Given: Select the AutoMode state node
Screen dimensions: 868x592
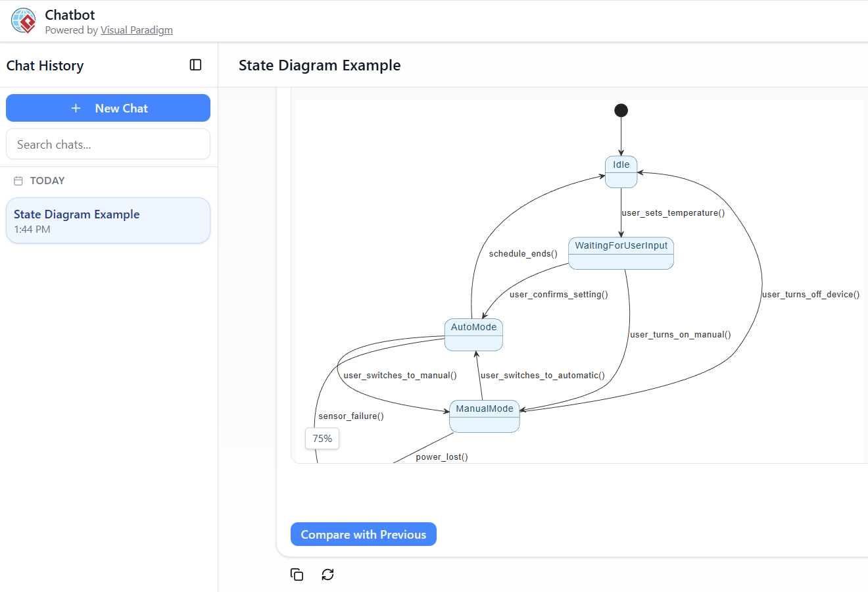Looking at the screenshot, I should (473, 334).
